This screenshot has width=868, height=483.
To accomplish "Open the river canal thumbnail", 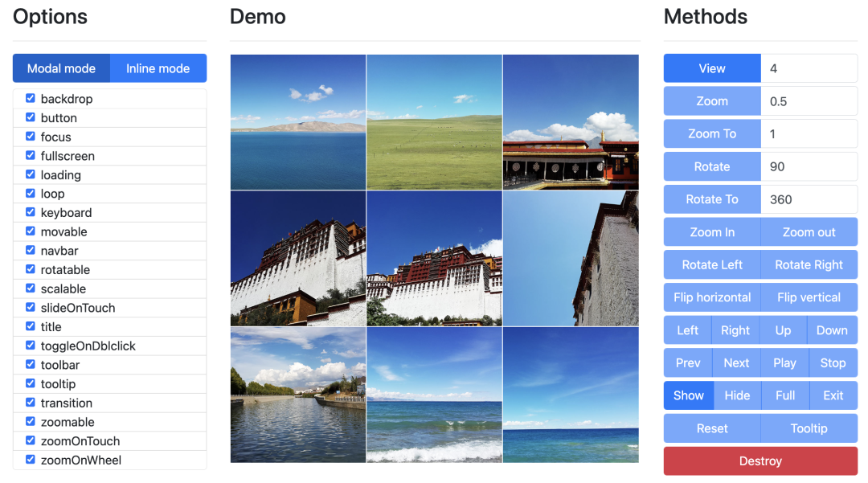I will pyautogui.click(x=298, y=395).
